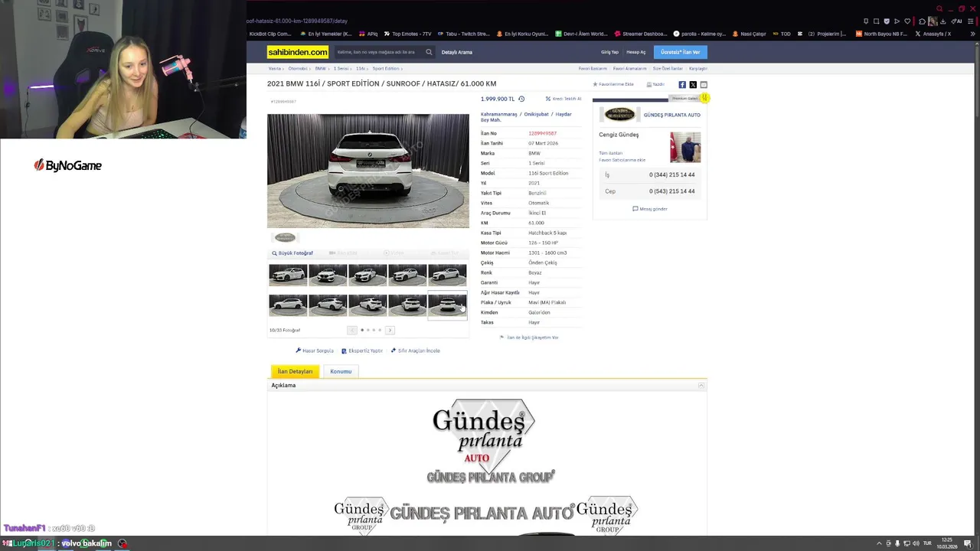Open the Streamer Dashboard bookmark
The height and width of the screenshot is (551, 980).
[640, 34]
